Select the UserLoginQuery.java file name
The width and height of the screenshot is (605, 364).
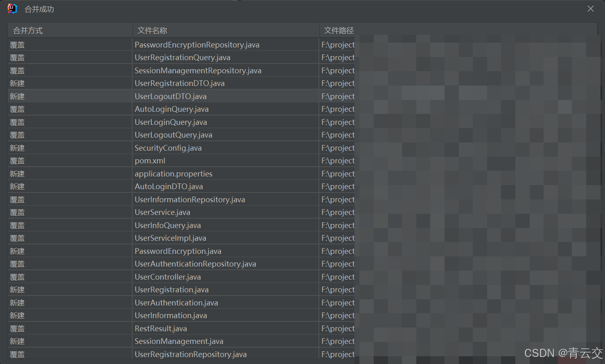pyautogui.click(x=171, y=122)
